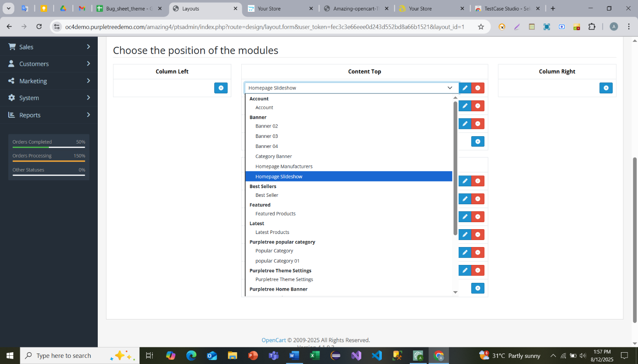Choose Featured Products module option
The width and height of the screenshot is (638, 364).
point(349,213)
